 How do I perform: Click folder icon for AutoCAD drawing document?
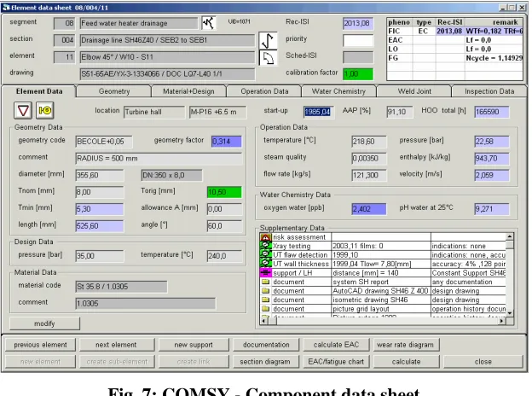[x=265, y=291]
